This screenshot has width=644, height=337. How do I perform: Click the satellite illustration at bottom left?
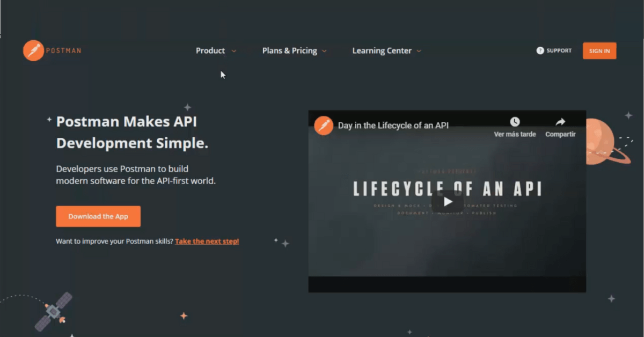53,311
